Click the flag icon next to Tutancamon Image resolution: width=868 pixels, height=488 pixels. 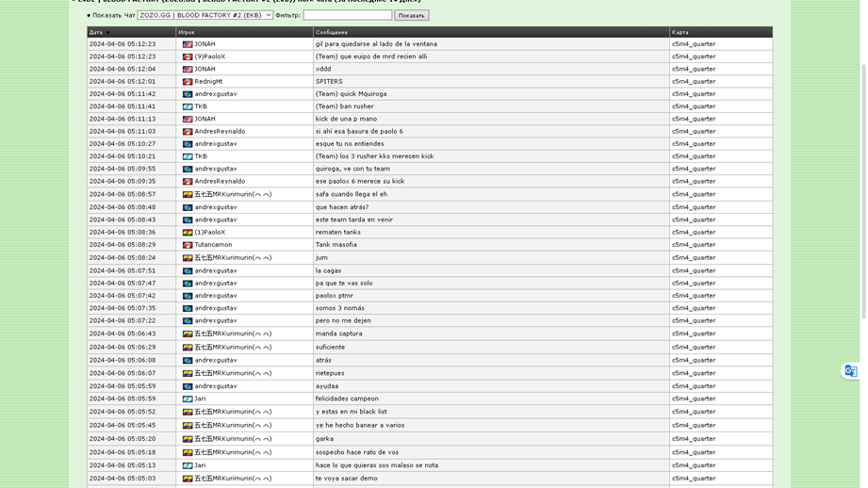pos(188,245)
